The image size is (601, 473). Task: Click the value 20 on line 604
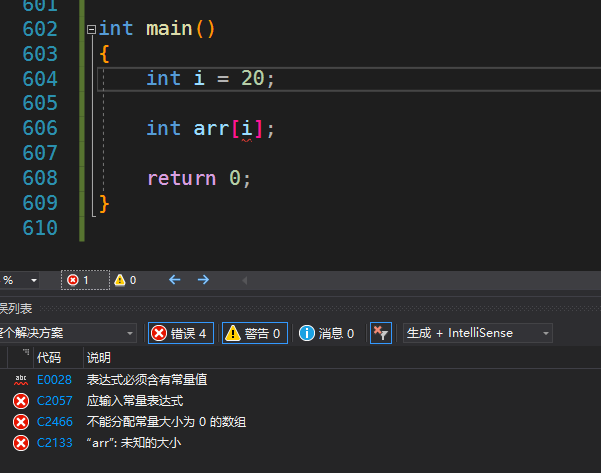pos(253,79)
